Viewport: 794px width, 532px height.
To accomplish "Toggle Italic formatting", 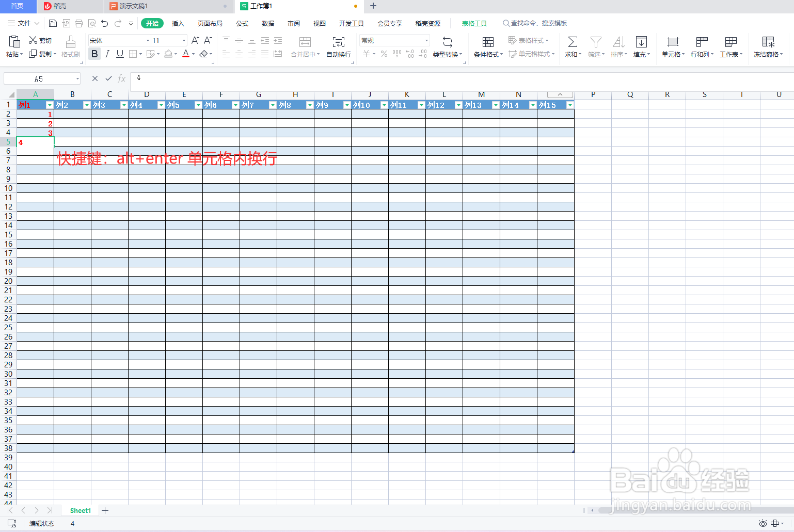I will click(107, 54).
